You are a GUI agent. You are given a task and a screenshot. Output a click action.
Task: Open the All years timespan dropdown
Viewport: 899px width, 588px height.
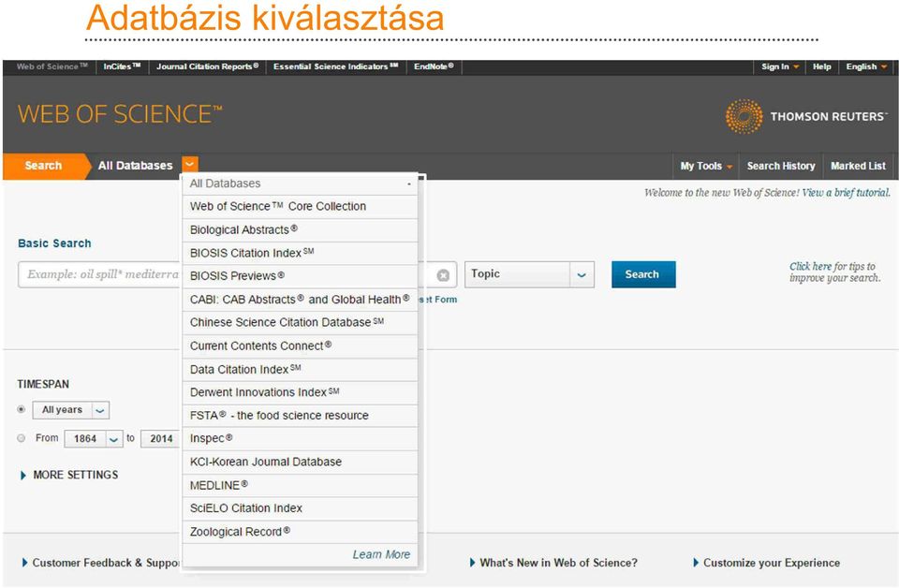(x=70, y=410)
